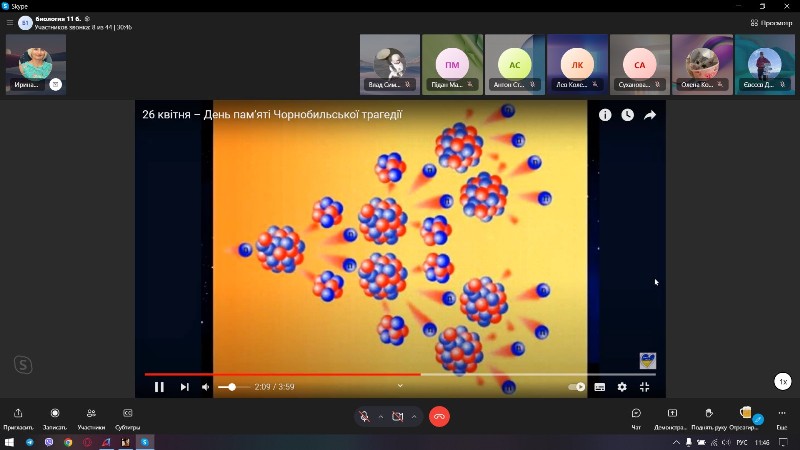Exit full screen in video player
Screen dimensions: 800x450
pyautogui.click(x=645, y=387)
